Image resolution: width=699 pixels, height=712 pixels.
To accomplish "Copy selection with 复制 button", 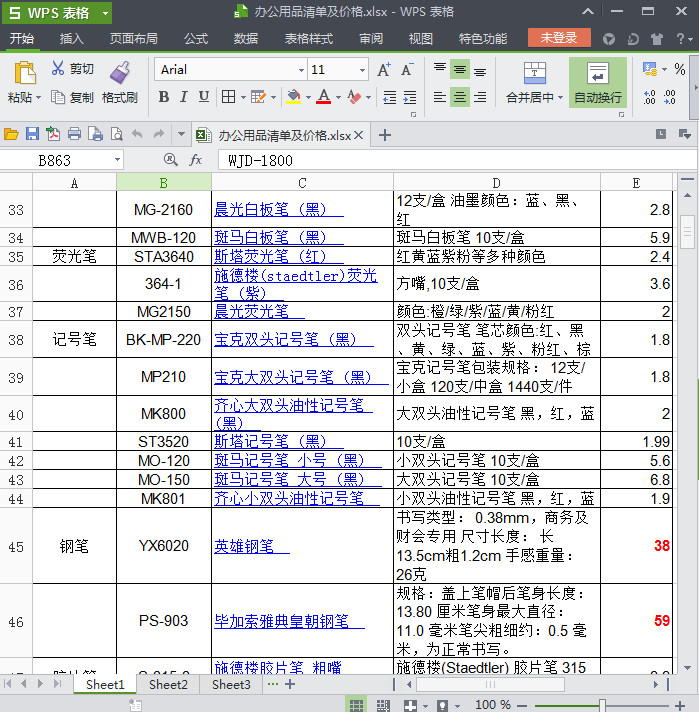I will coord(72,97).
